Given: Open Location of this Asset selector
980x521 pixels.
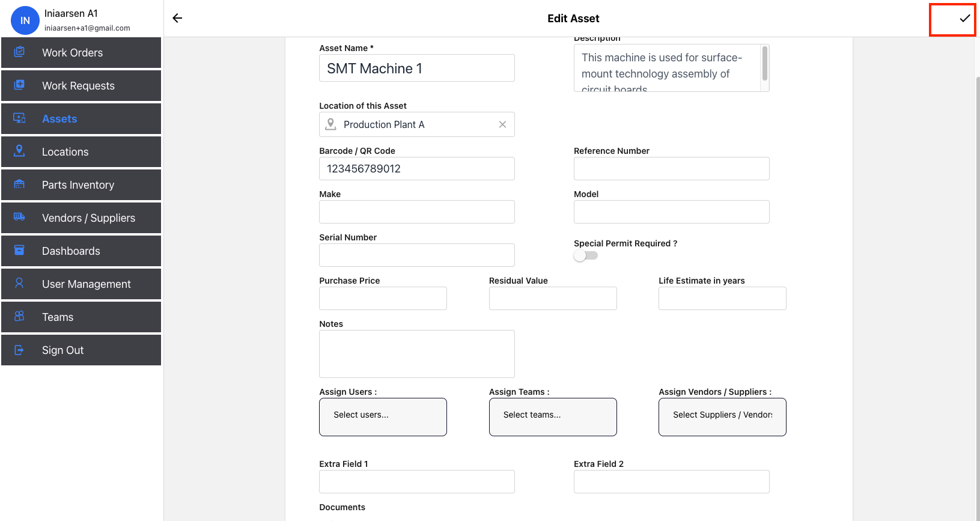Looking at the screenshot, I should 417,124.
